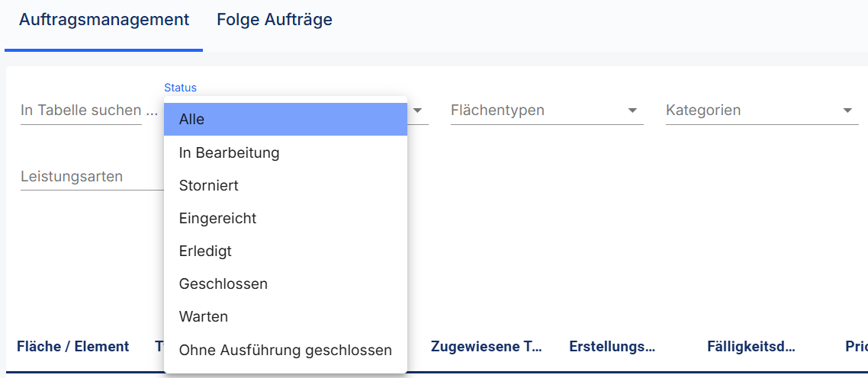
Task: Select 'Erledigt' status filter
Action: (285, 251)
